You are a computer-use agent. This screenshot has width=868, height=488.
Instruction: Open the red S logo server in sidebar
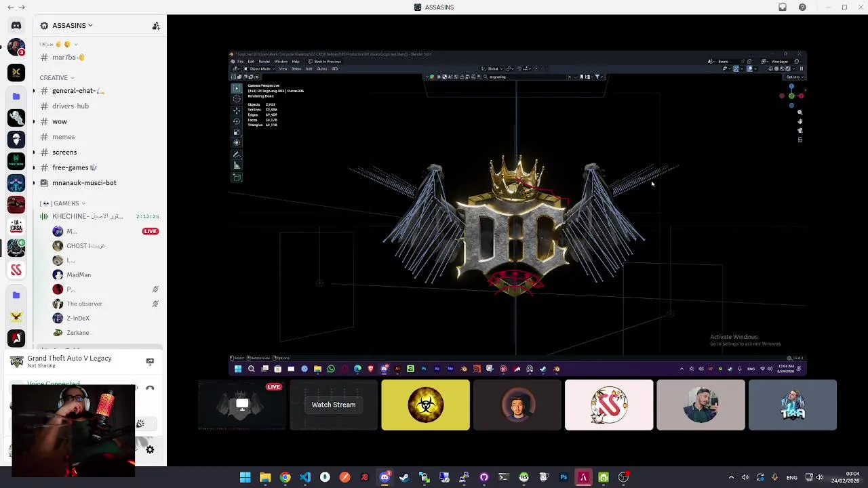(x=16, y=270)
